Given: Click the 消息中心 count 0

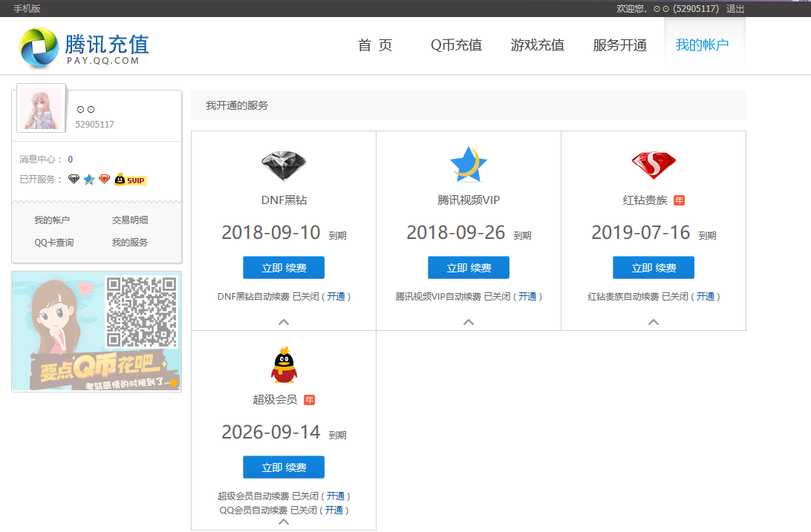Looking at the screenshot, I should [71, 160].
